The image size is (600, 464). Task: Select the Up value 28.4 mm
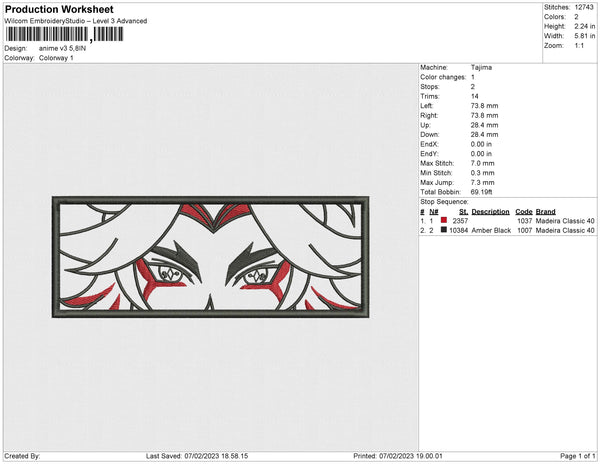484,125
